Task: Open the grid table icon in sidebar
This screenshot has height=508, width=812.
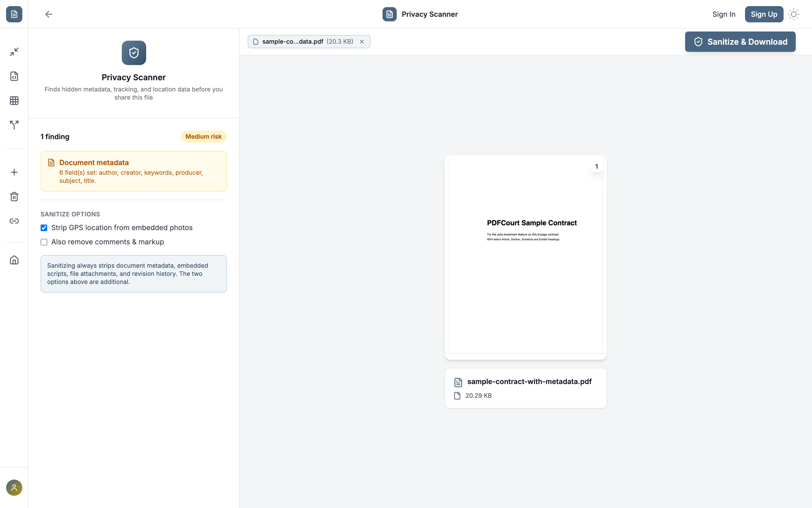Action: point(14,101)
